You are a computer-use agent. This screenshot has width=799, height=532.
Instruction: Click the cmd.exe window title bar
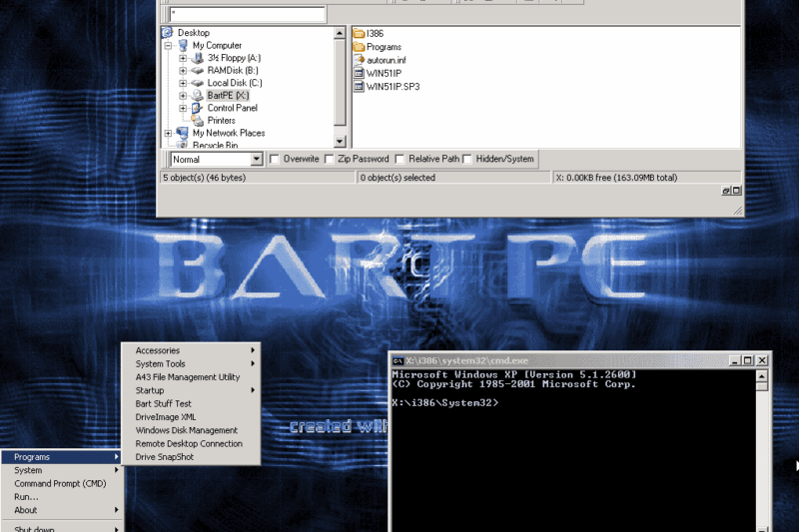click(x=580, y=360)
